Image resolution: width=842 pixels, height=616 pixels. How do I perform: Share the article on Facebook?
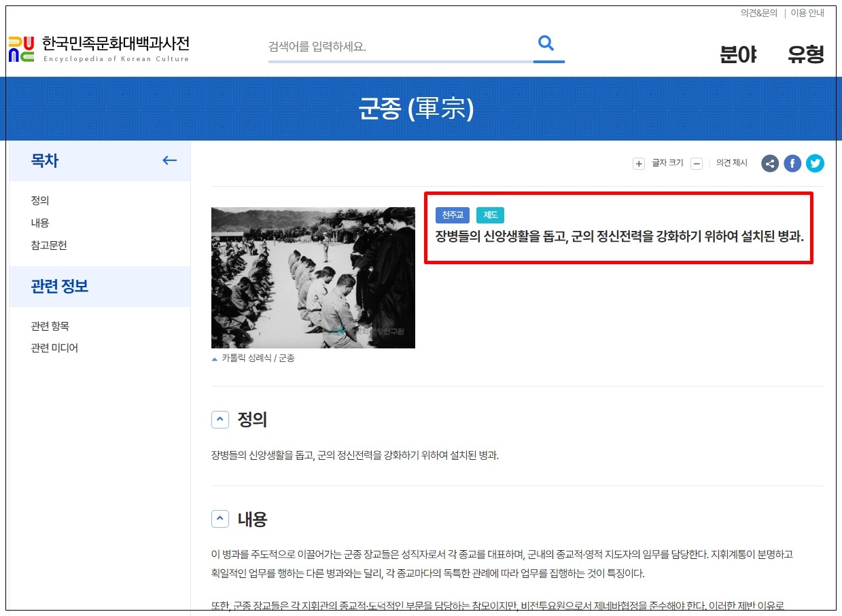[x=792, y=163]
